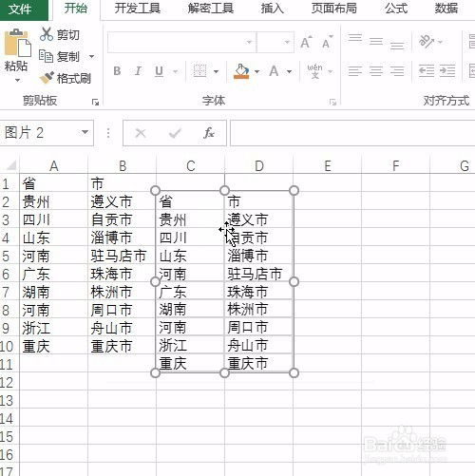Click the center align icon

376,70
